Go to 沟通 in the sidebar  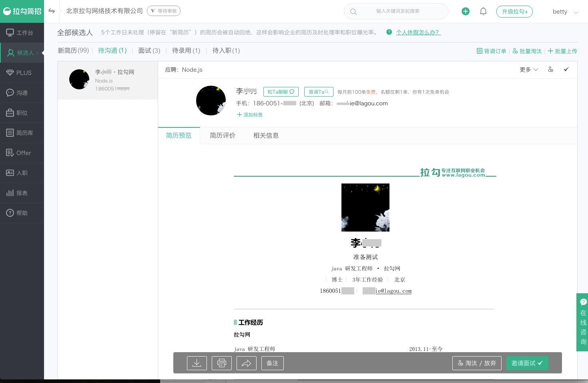click(x=22, y=93)
